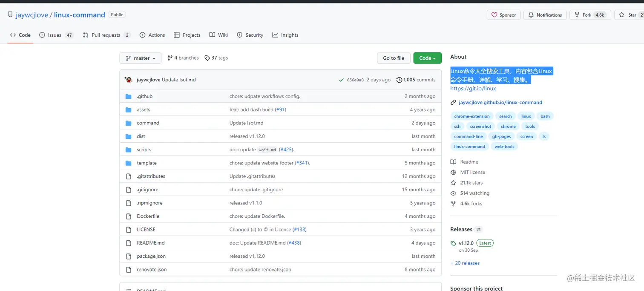Click the history clock icon near commits

click(399, 80)
